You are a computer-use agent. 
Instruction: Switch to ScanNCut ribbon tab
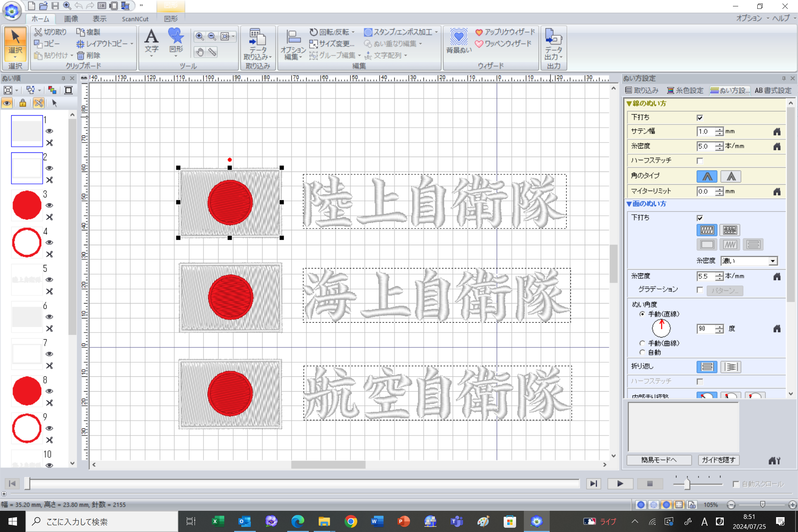pos(135,19)
